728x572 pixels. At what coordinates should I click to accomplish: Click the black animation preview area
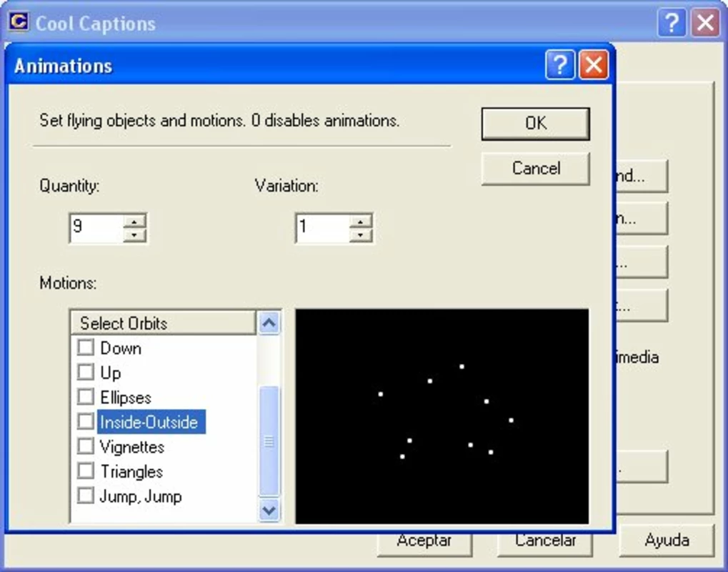pos(442,416)
